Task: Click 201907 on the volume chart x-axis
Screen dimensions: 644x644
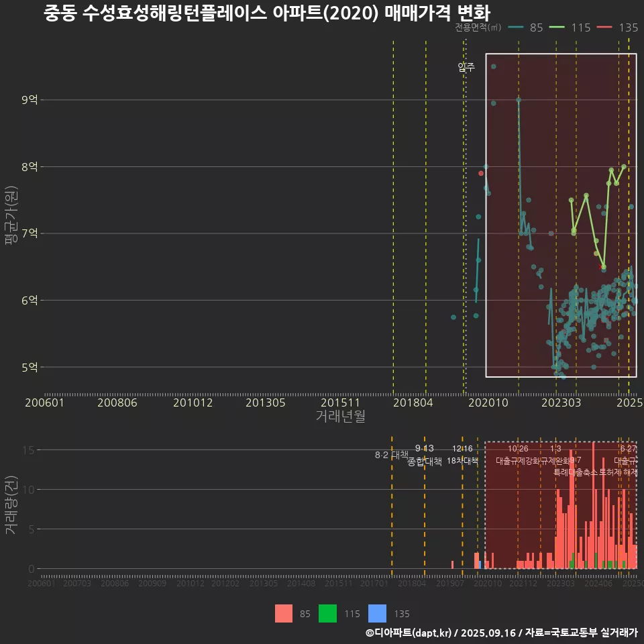Action: click(449, 583)
